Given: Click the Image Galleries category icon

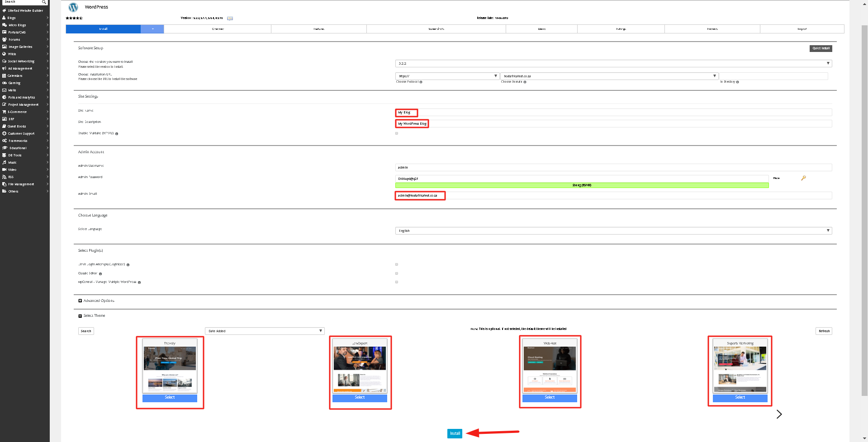Looking at the screenshot, I should pos(4,47).
